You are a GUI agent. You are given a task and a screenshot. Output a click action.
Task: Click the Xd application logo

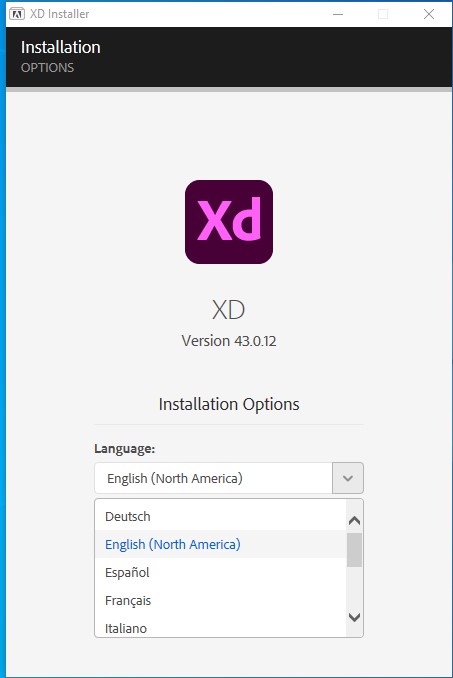tap(229, 222)
